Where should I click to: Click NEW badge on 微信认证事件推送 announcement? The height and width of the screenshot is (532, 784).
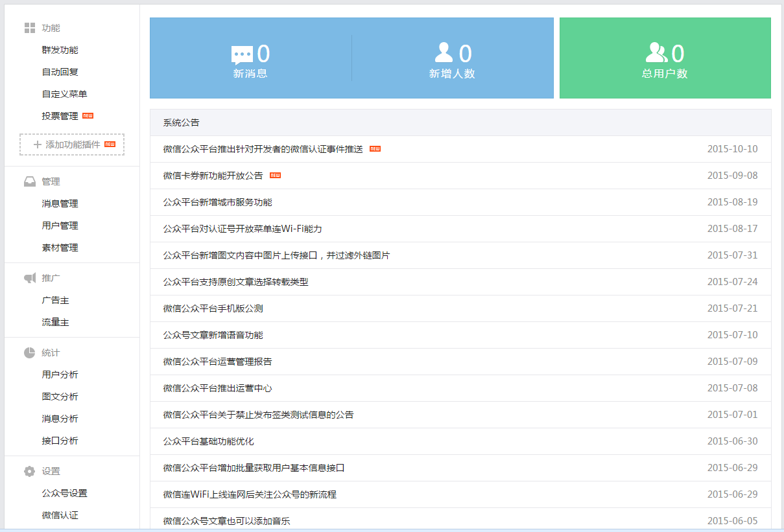(375, 149)
